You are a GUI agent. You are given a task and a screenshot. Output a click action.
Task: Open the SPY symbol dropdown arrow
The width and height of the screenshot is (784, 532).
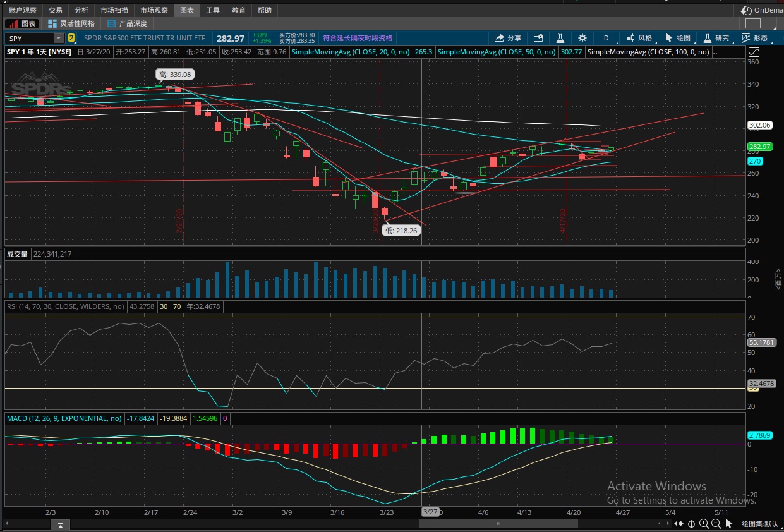point(59,38)
